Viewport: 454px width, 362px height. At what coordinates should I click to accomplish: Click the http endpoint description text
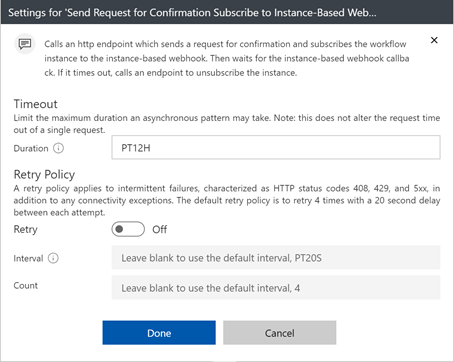[227, 58]
